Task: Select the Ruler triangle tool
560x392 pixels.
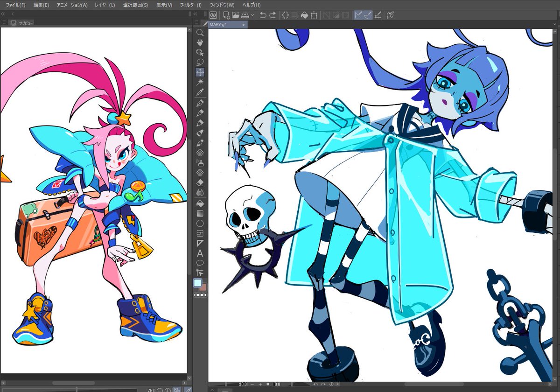Action: (x=200, y=243)
